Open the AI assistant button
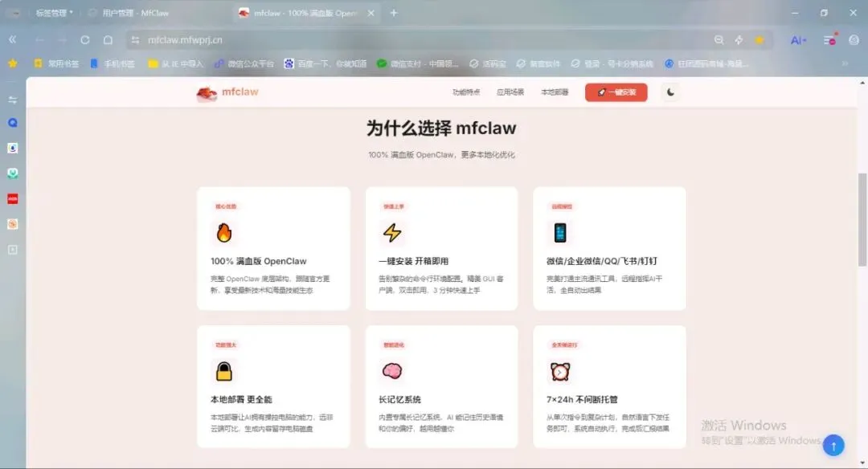This screenshot has width=868, height=469. click(x=798, y=40)
